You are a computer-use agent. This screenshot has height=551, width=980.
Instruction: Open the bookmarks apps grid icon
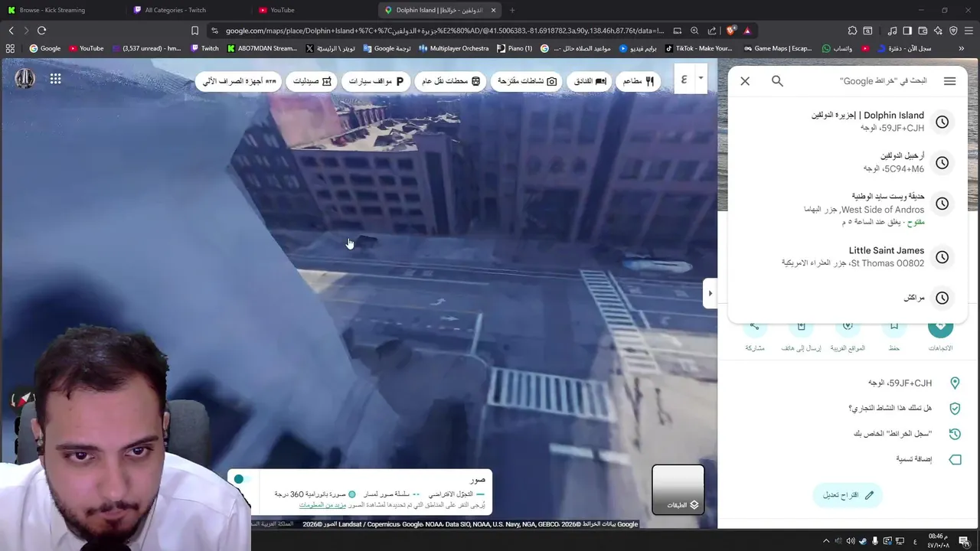[x=10, y=48]
